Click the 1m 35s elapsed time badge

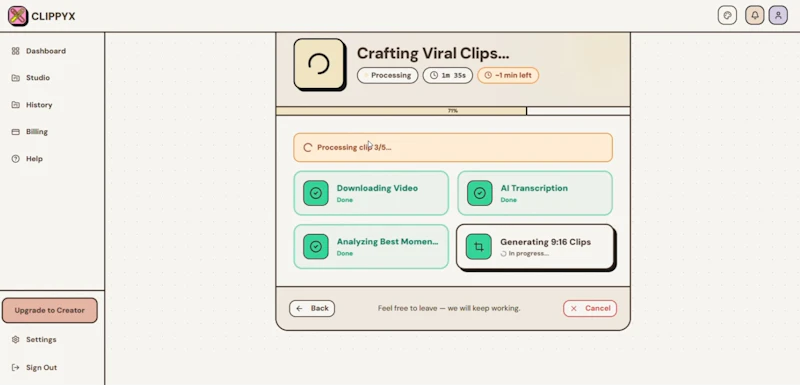click(x=447, y=75)
